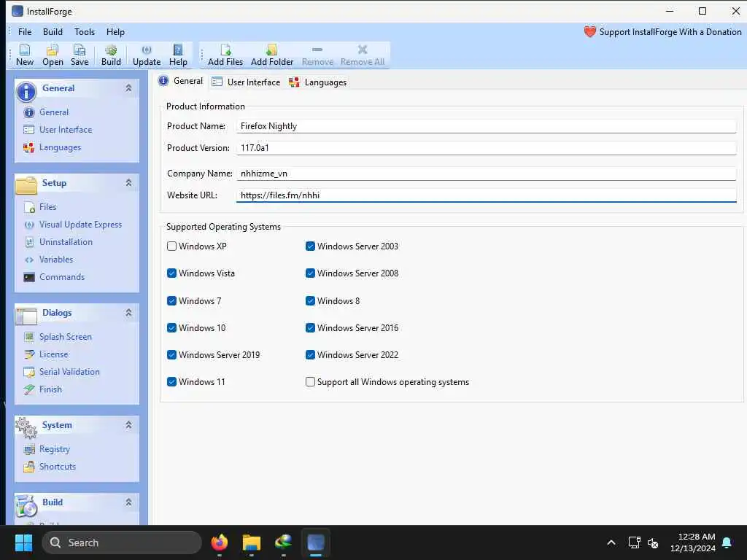Uncheck Windows Vista
Image resolution: width=747 pixels, height=560 pixels.
click(x=172, y=273)
